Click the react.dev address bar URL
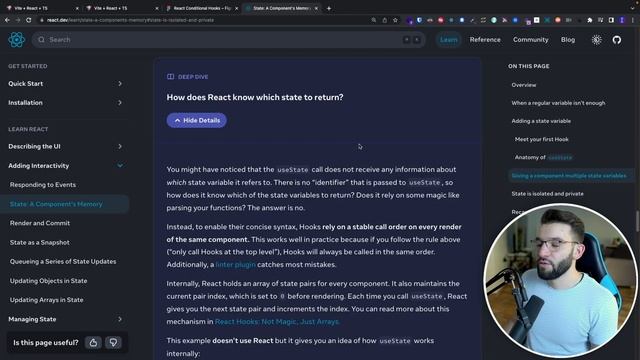 (x=130, y=20)
